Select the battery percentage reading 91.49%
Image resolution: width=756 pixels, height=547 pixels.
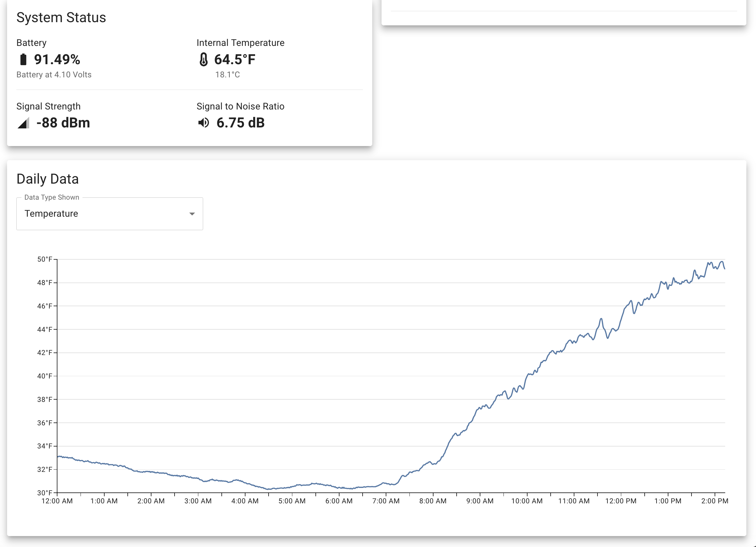(x=57, y=59)
